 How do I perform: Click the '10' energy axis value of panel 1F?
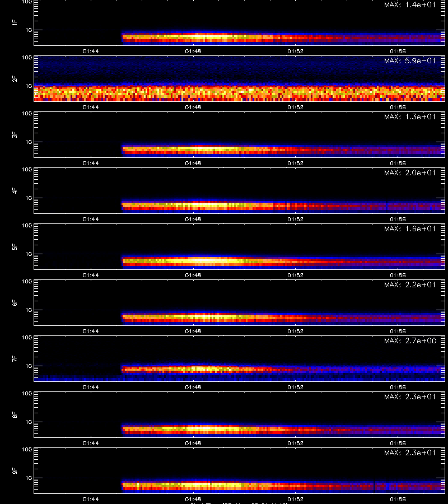tap(29, 30)
